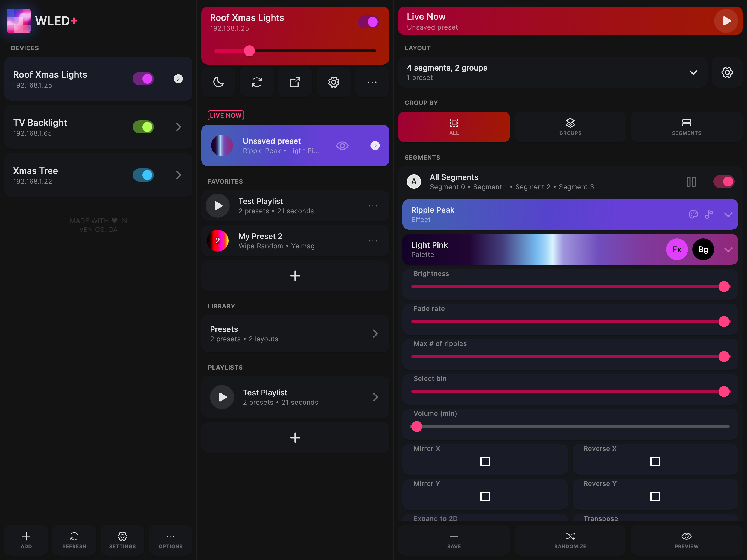
Task: Enable night light moon icon
Action: click(x=218, y=82)
